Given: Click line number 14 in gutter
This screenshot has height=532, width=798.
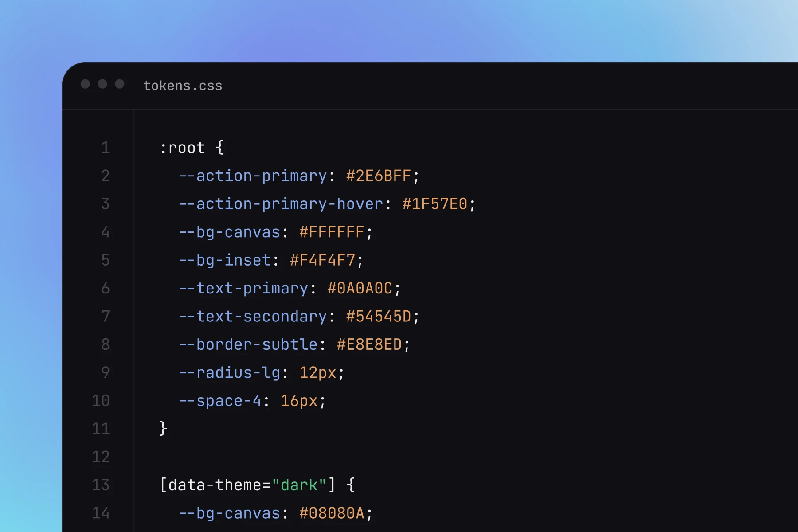Looking at the screenshot, I should [x=101, y=513].
